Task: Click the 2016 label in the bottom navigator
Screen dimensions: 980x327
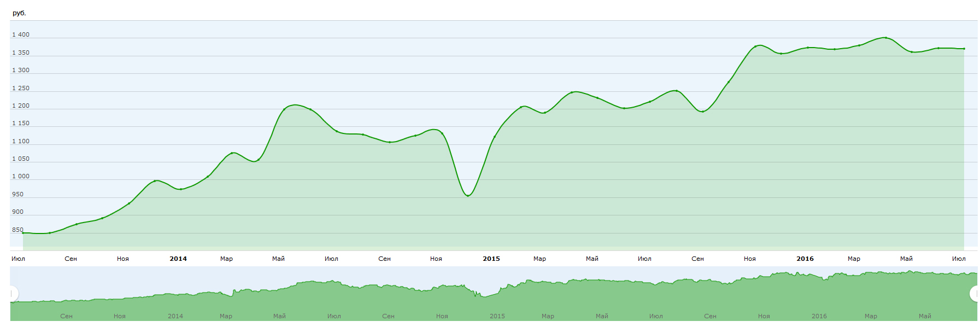Action: coord(819,316)
